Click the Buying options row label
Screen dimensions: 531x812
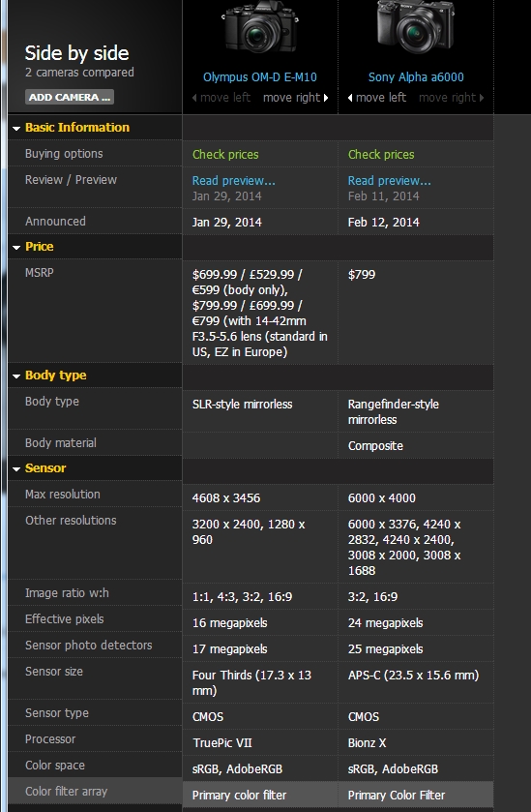tap(64, 154)
